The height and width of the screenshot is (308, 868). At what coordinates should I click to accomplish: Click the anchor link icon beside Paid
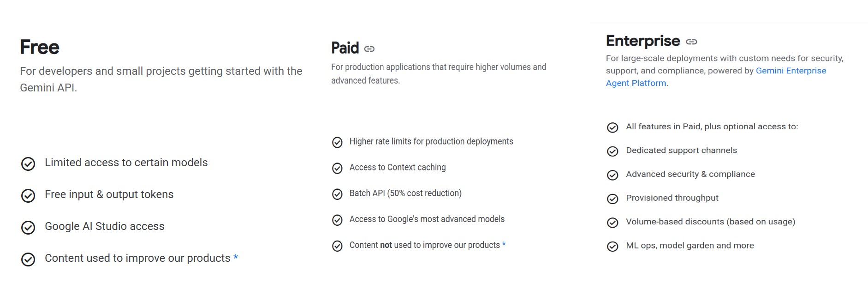click(369, 48)
